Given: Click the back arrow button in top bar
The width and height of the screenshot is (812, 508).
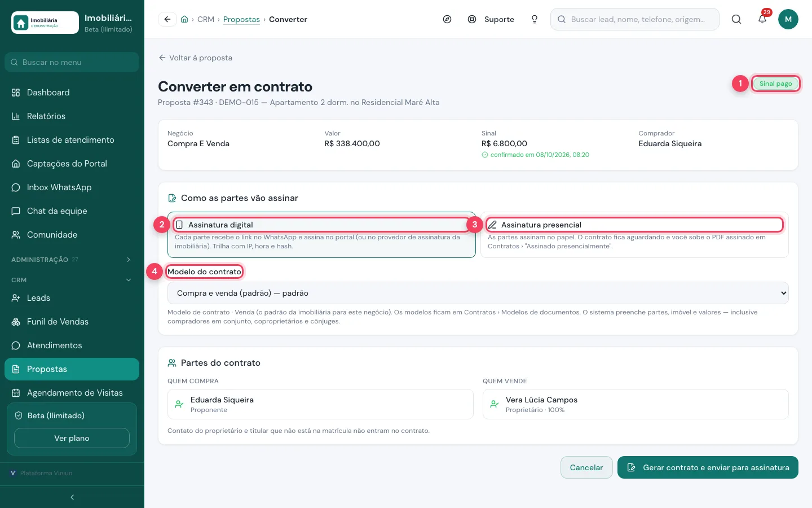Looking at the screenshot, I should [x=167, y=19].
